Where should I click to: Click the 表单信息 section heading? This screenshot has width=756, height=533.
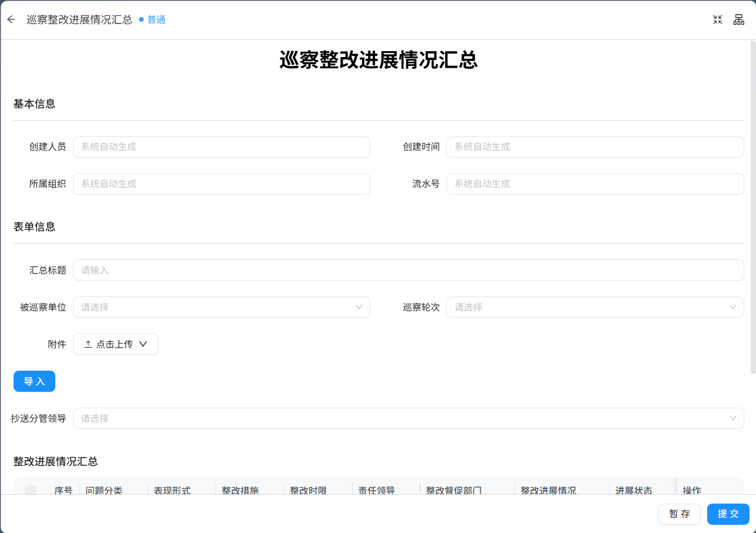35,227
